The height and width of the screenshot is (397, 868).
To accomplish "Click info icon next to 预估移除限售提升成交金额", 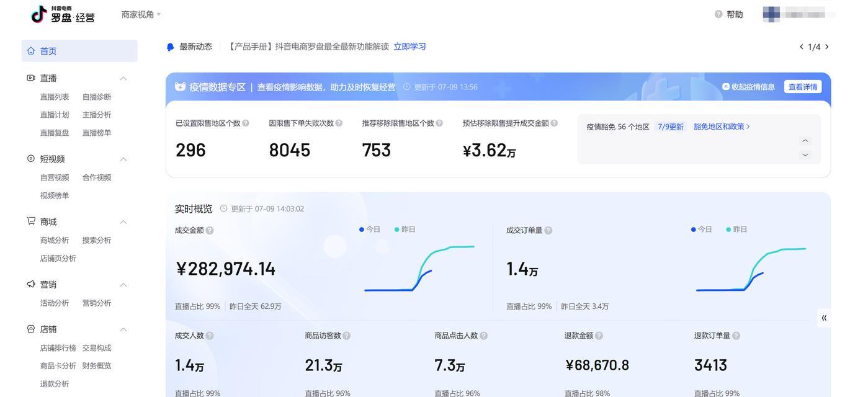I will (x=554, y=123).
